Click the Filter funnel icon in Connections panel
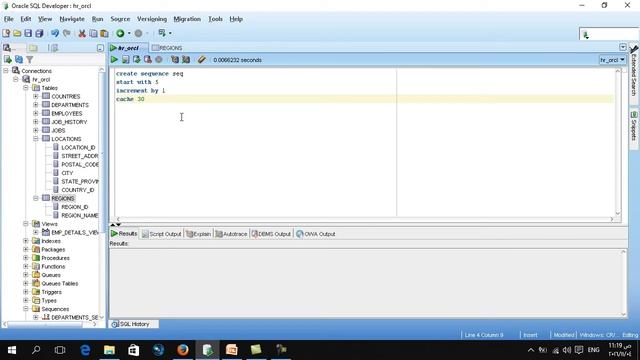This screenshot has width=640, height=360. coord(29,60)
